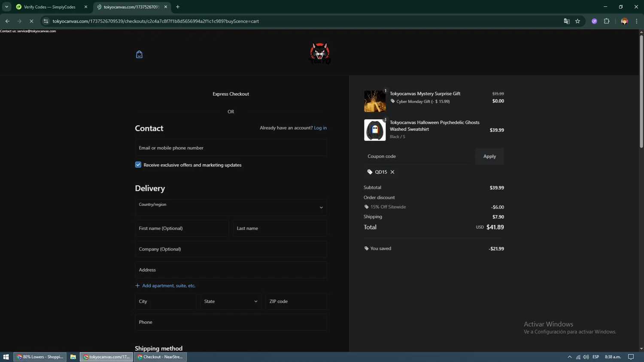Show hidden system tray icons

pyautogui.click(x=570, y=357)
